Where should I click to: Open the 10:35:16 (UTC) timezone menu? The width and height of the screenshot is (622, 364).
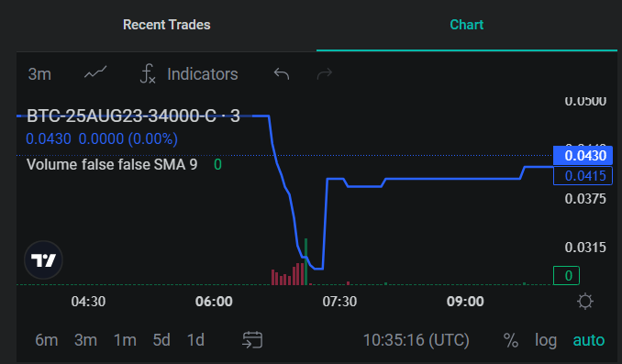pyautogui.click(x=417, y=340)
